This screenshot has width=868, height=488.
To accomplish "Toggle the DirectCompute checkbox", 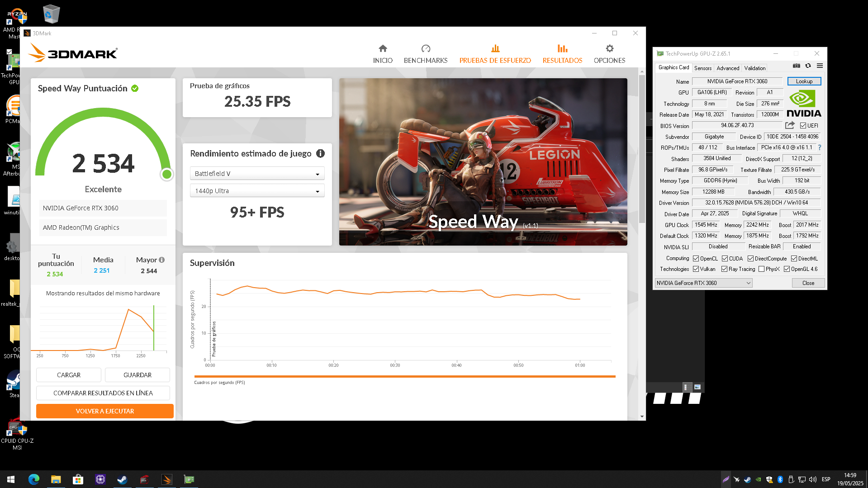I will point(750,259).
